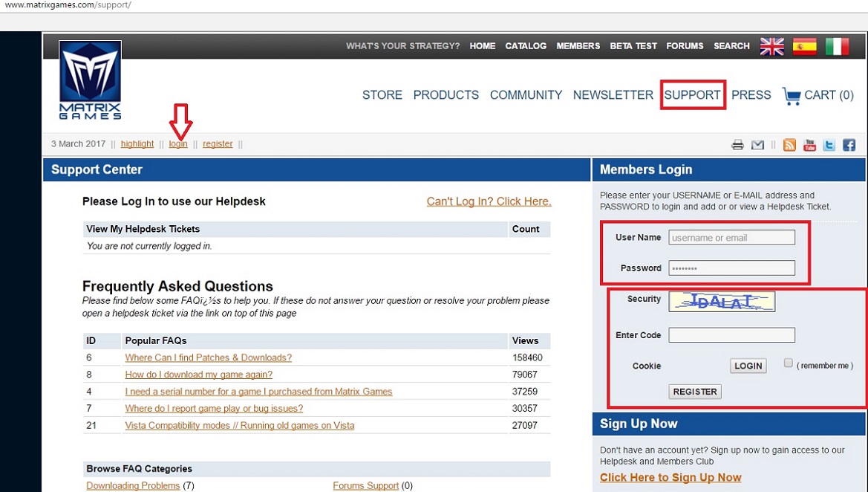Open FAQ Vista Compatibility modes
The width and height of the screenshot is (868, 492).
coord(240,426)
